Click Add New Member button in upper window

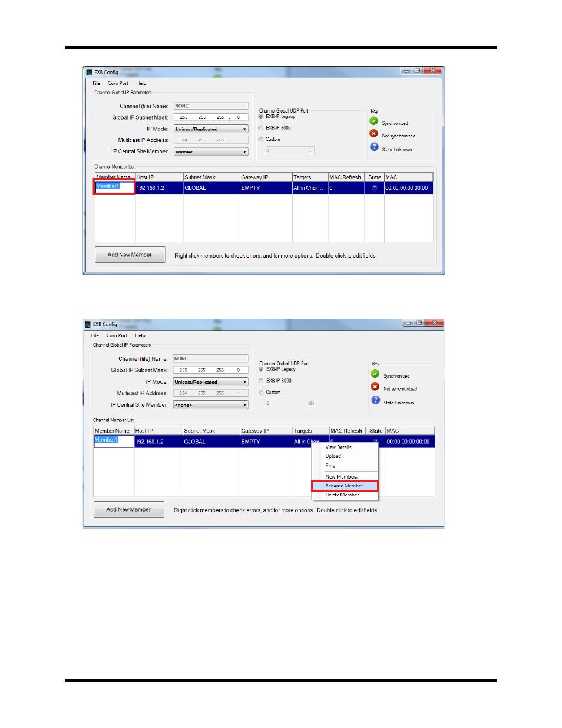click(130, 255)
